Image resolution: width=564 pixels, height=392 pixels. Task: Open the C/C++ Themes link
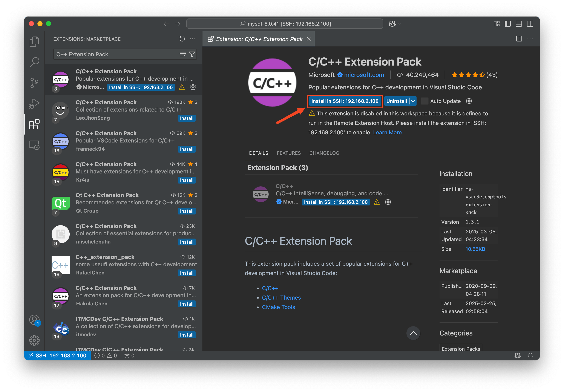[x=281, y=297]
